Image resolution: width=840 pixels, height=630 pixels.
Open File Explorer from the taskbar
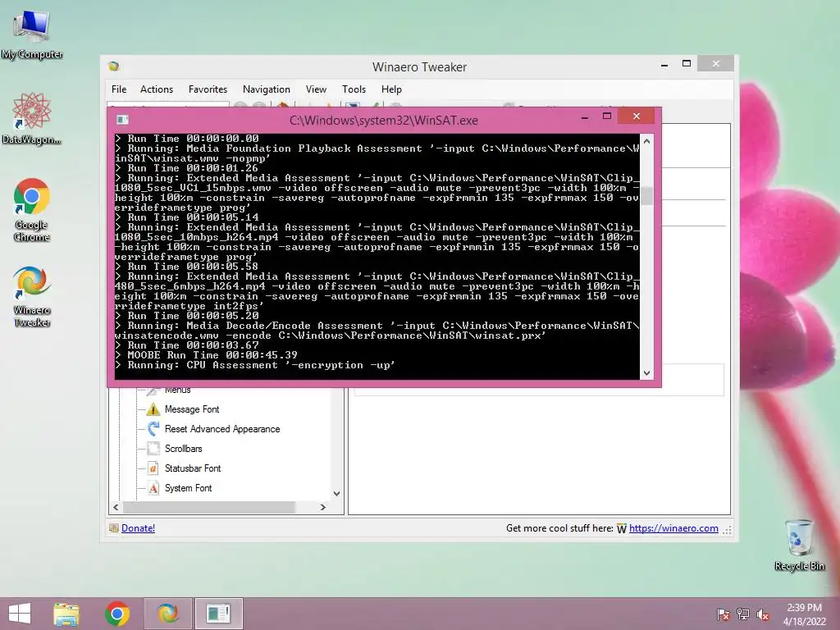coord(66,614)
